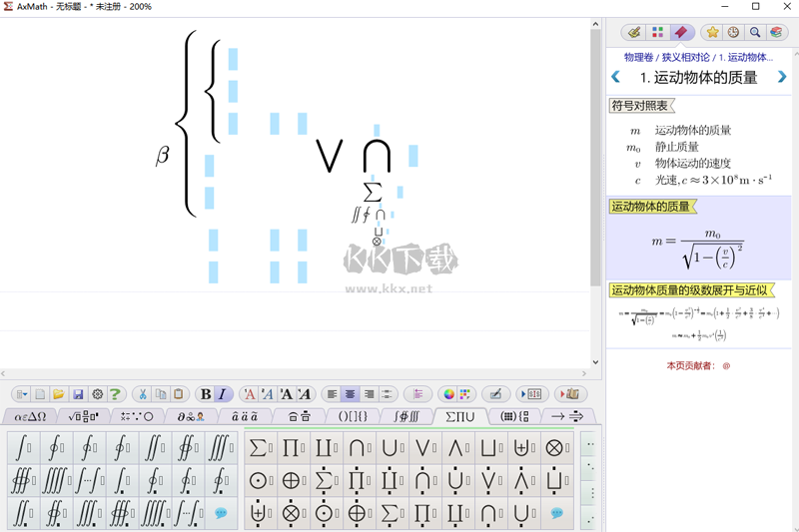Insert the big wedge ∧ template
The height and width of the screenshot is (532, 799).
[458, 448]
